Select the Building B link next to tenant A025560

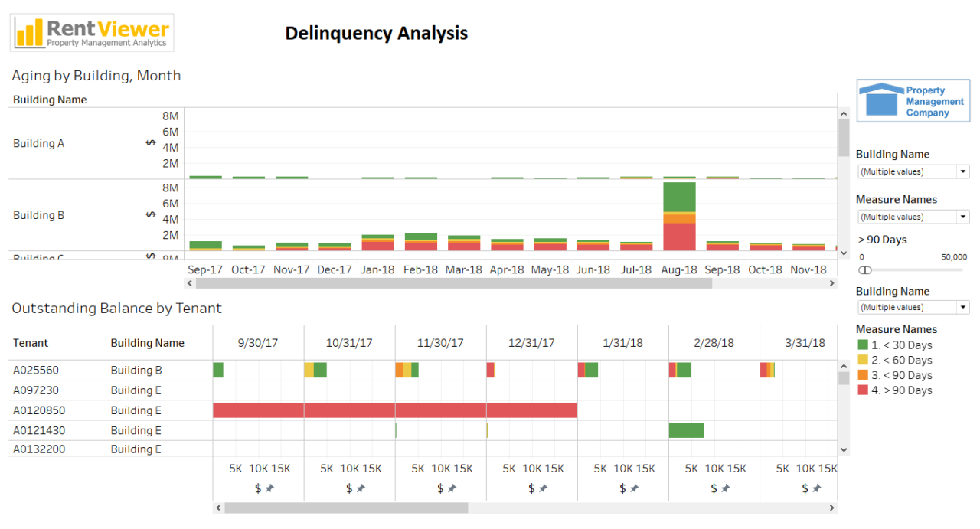pyautogui.click(x=136, y=370)
